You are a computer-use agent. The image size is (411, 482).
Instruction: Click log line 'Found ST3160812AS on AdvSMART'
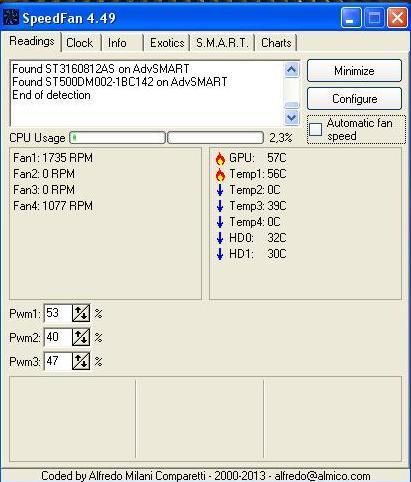tap(101, 69)
